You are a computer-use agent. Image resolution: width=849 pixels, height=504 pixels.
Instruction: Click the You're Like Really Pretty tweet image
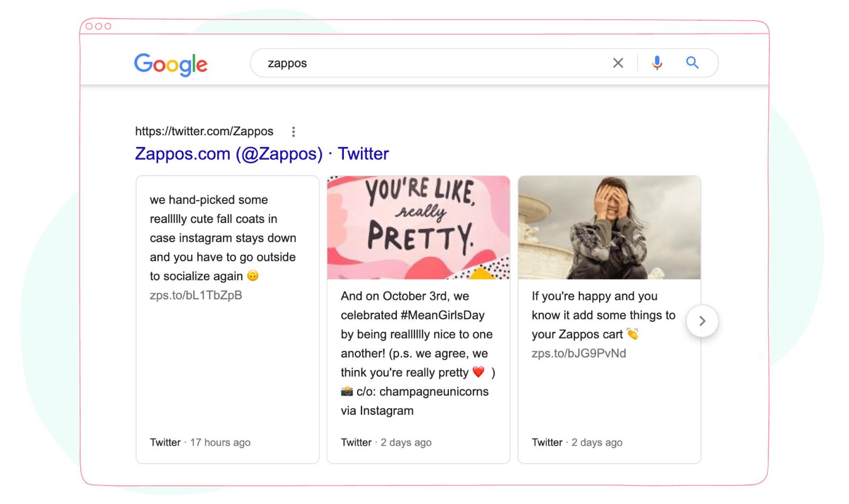[418, 227]
